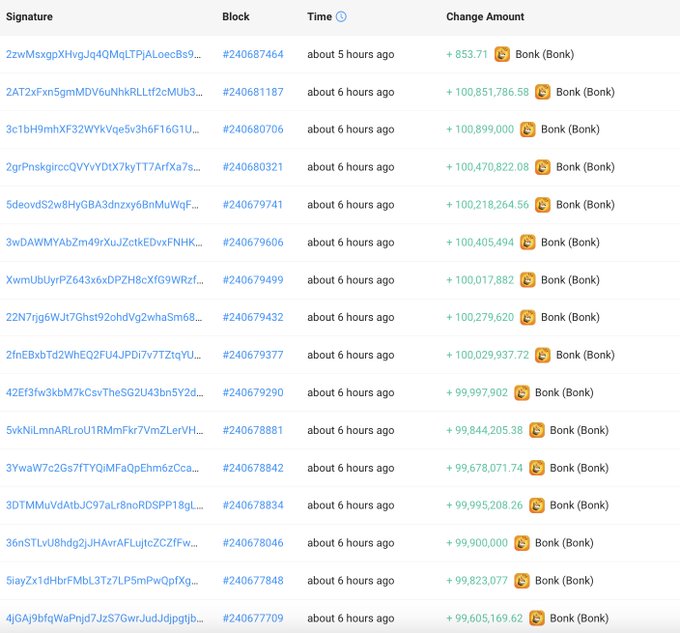Open block #240678046
The width and height of the screenshot is (680, 633).
click(x=253, y=543)
